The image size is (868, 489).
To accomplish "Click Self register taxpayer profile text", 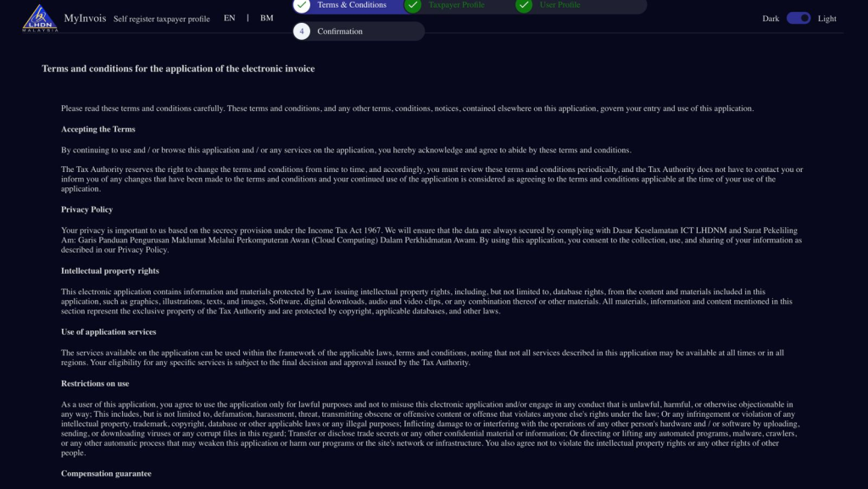I will click(162, 19).
